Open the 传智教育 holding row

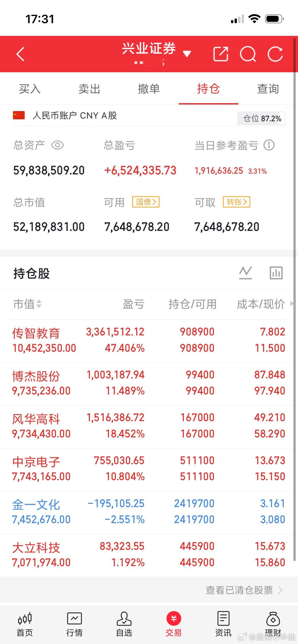tap(149, 341)
